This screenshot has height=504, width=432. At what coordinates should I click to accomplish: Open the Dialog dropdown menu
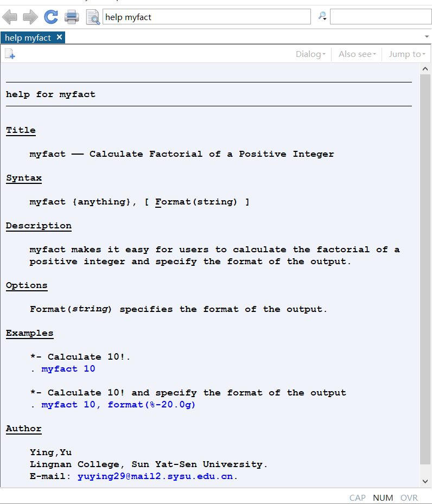[310, 54]
